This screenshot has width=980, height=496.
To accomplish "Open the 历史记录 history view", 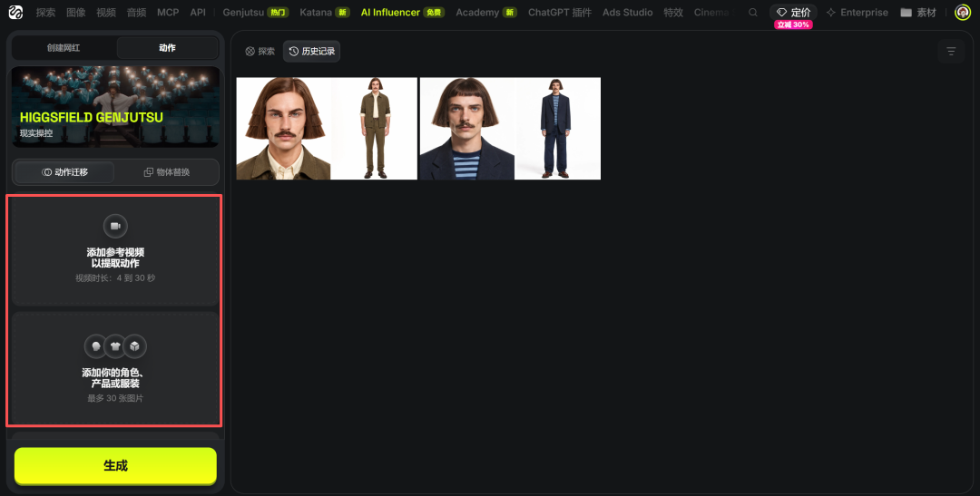I will (311, 51).
